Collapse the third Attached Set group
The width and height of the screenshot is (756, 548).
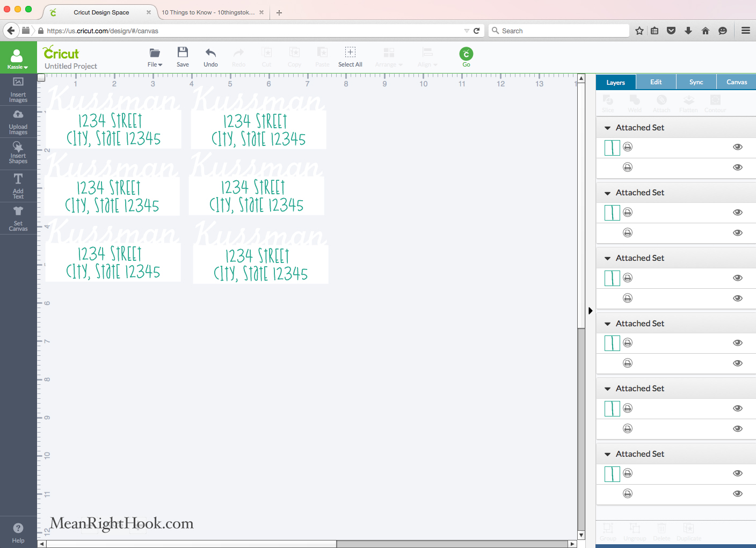click(x=607, y=259)
